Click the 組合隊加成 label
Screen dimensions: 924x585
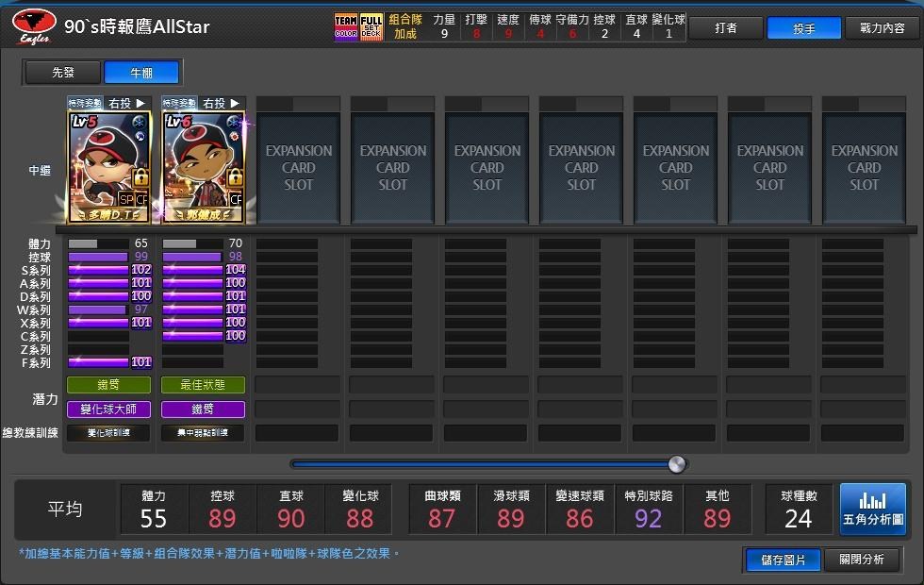pos(405,27)
